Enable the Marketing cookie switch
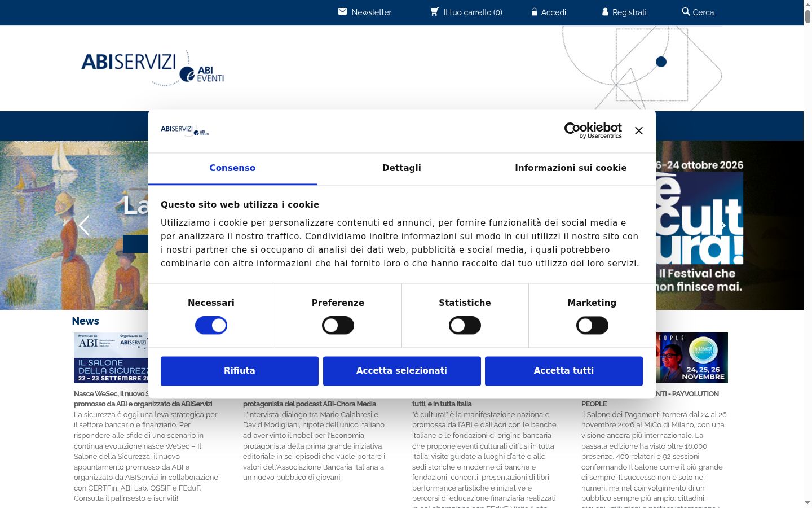Image resolution: width=812 pixels, height=508 pixels. pos(592,325)
